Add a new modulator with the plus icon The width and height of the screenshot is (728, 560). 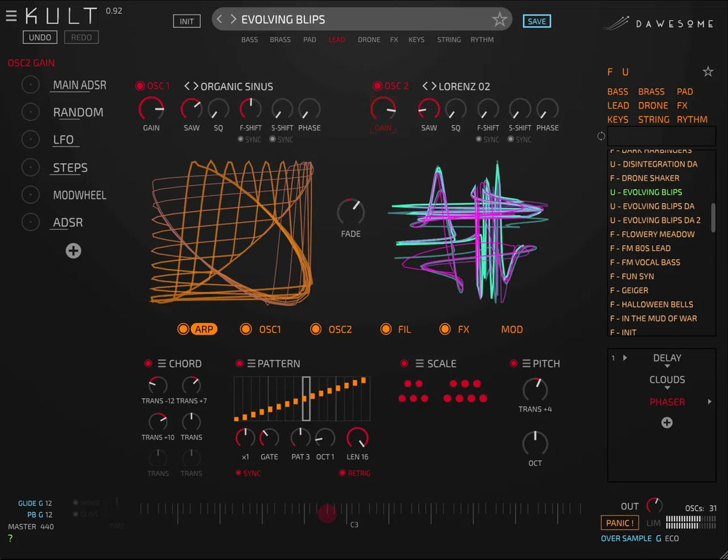[x=73, y=251]
